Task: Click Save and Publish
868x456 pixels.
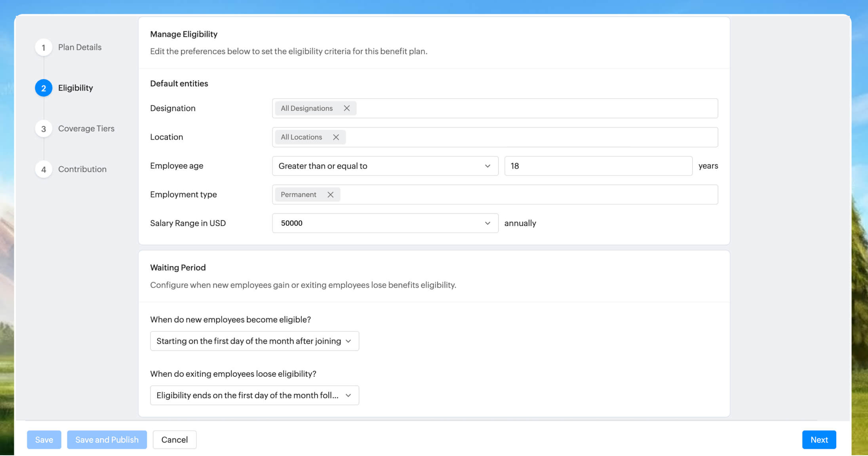Action: click(x=107, y=439)
